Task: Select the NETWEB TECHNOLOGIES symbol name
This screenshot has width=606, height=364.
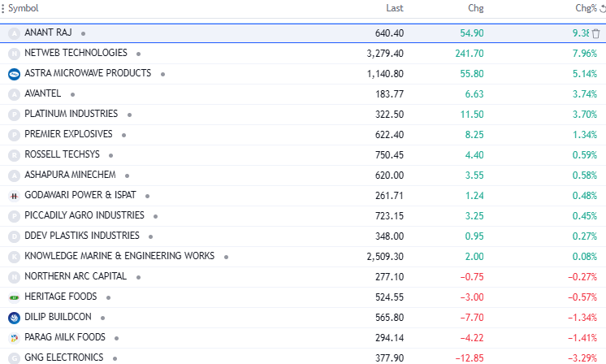Action: click(x=76, y=53)
